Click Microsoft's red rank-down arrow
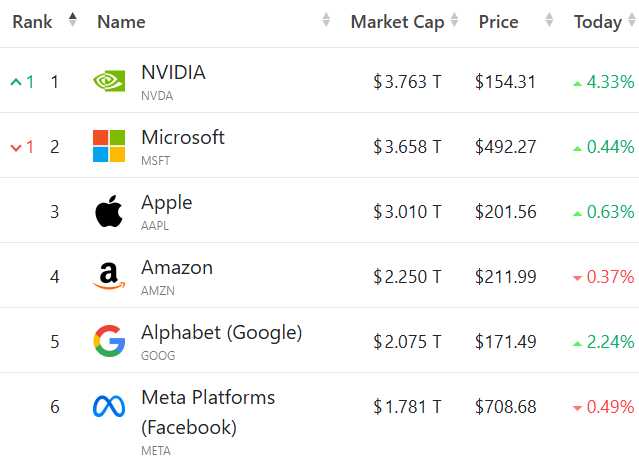Screen dimensions: 639x465 [x=16, y=147]
